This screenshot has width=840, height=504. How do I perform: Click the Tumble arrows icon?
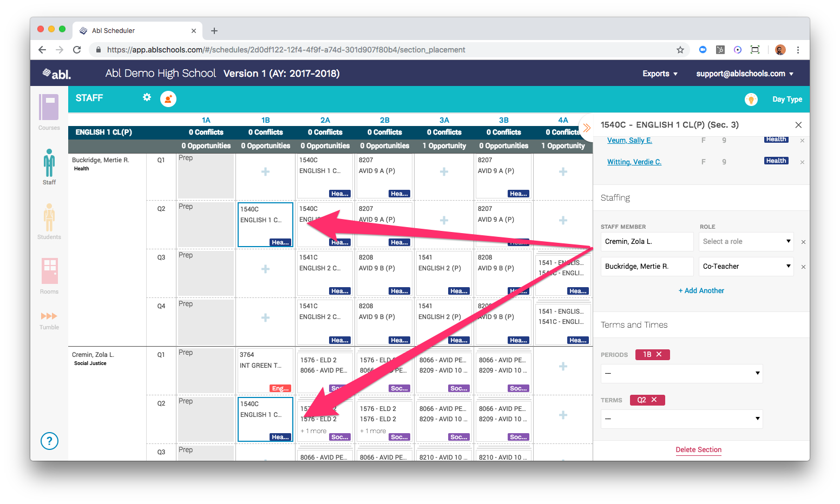coord(49,317)
